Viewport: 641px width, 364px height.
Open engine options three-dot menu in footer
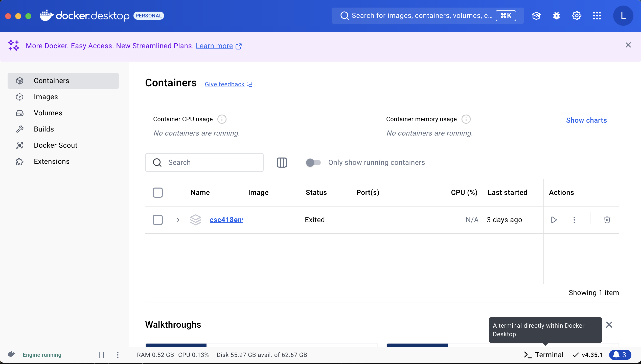tap(118, 355)
